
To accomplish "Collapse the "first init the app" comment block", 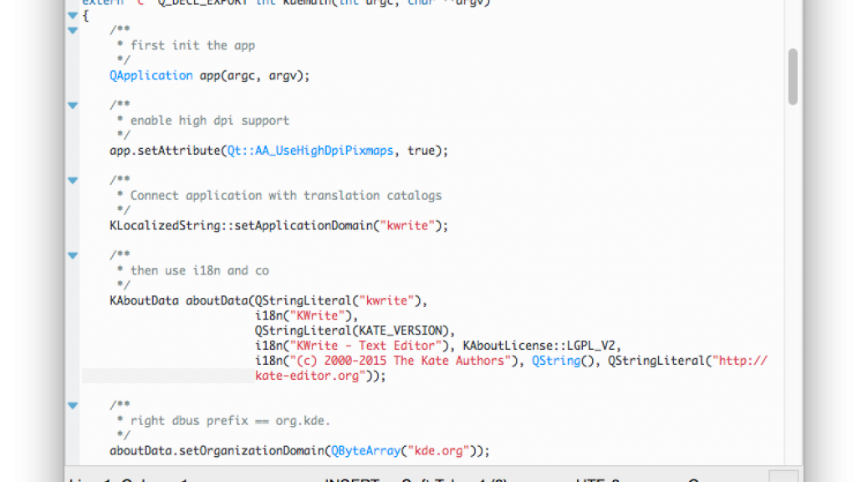I will (73, 30).
